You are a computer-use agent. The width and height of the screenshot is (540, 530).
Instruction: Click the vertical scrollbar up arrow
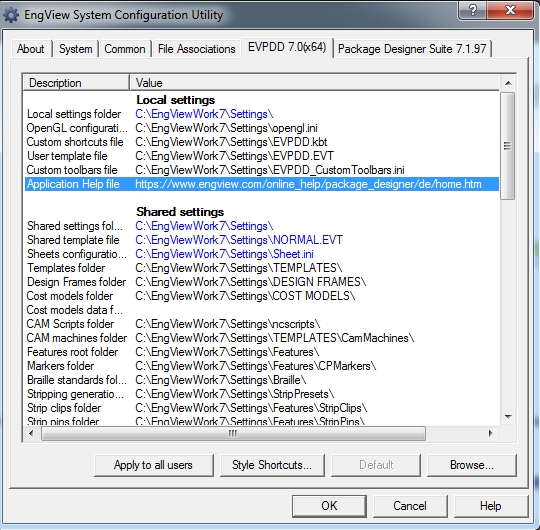coord(508,83)
